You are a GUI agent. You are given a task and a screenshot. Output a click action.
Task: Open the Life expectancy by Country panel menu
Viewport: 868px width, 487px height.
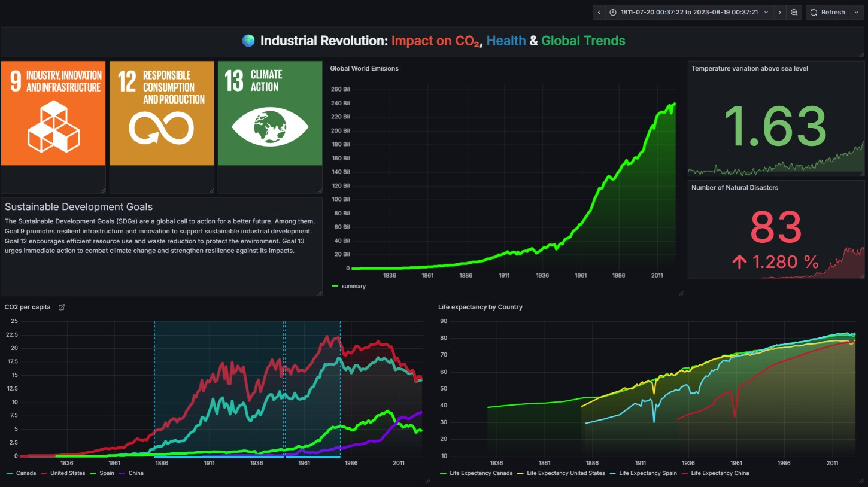pos(480,307)
